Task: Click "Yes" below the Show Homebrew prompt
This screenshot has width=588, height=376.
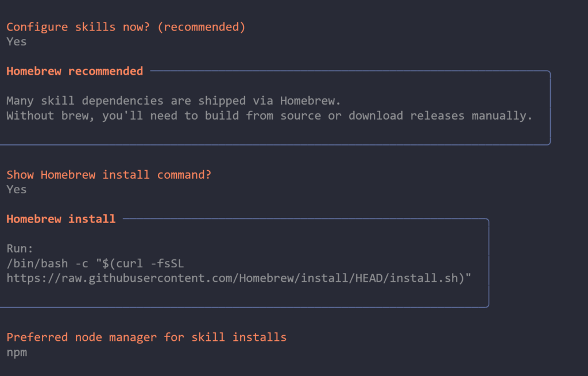Action: (17, 189)
